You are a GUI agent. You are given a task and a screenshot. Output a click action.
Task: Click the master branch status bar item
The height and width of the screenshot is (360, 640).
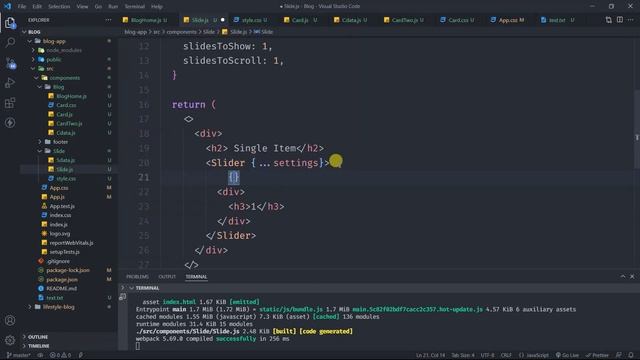[x=19, y=355]
